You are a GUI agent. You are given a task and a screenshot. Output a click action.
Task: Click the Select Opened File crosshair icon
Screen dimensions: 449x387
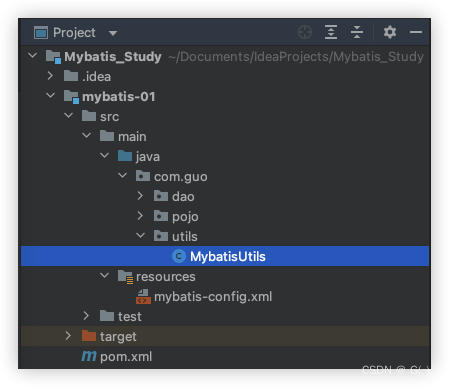tap(305, 32)
